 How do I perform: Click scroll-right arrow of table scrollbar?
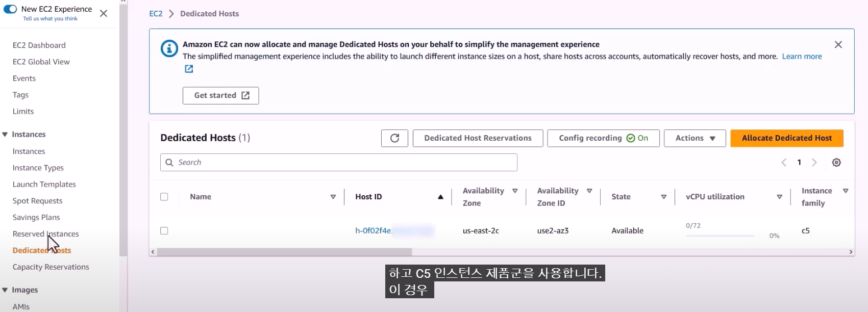(851, 252)
